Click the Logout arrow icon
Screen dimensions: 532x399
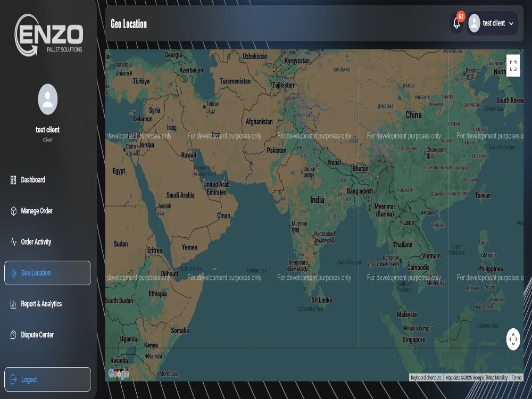pyautogui.click(x=14, y=379)
